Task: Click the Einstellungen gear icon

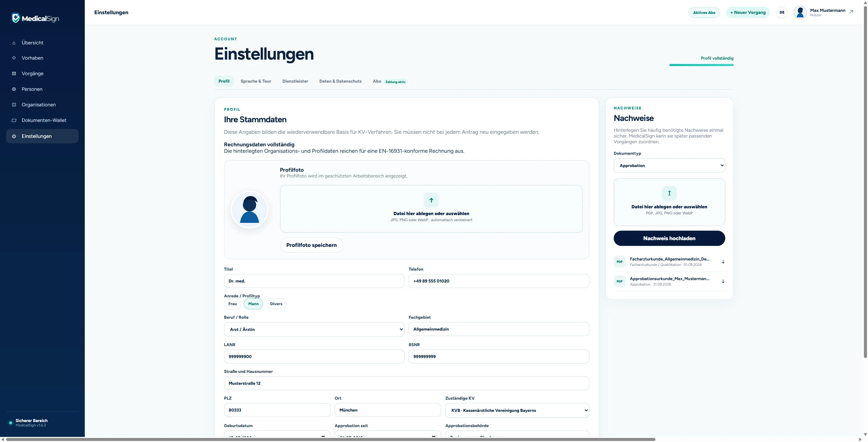Action: (x=14, y=136)
